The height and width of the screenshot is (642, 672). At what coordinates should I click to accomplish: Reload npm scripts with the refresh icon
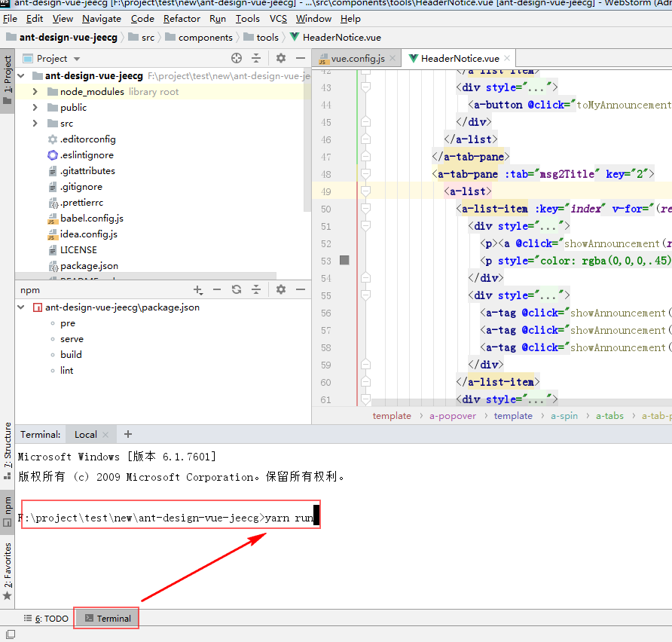(x=235, y=289)
